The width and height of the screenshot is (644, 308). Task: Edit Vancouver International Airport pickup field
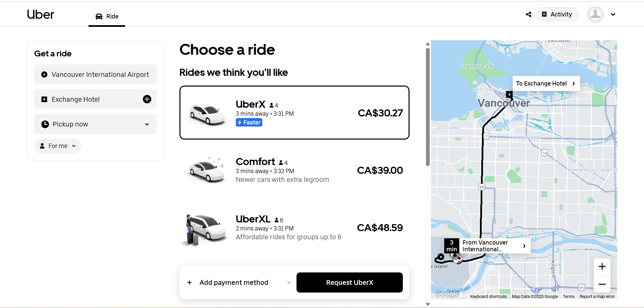96,74
